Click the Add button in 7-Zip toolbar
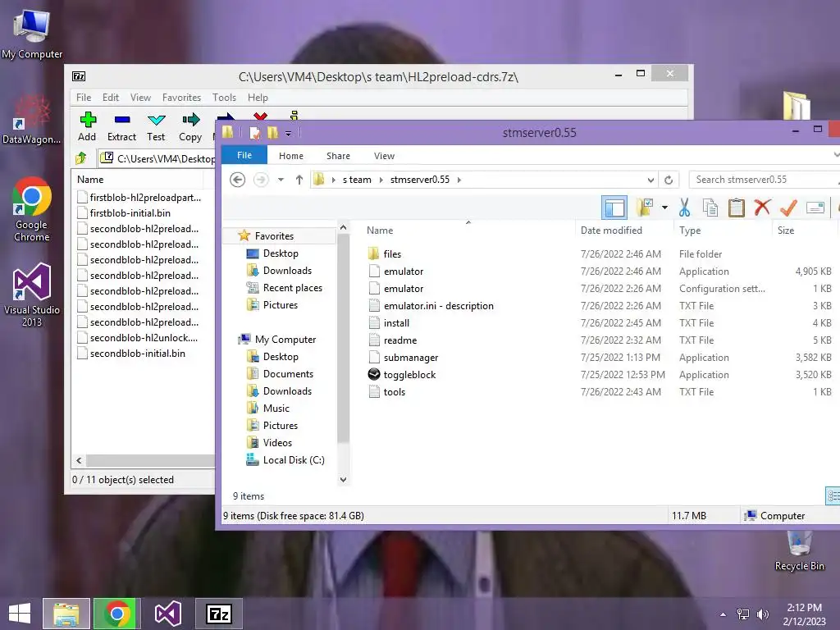Viewport: 840px width, 630px height. tap(87, 127)
